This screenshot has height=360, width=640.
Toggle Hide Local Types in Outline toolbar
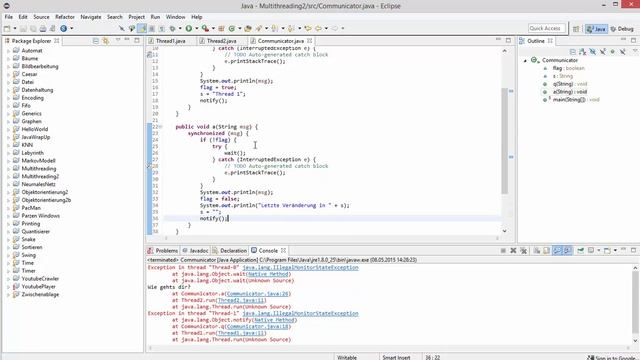pyautogui.click(x=623, y=52)
